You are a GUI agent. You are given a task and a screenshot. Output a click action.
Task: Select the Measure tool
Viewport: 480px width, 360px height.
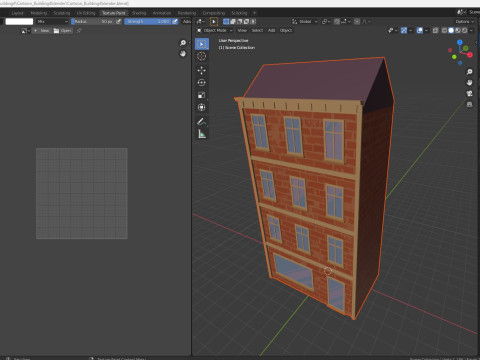point(202,134)
